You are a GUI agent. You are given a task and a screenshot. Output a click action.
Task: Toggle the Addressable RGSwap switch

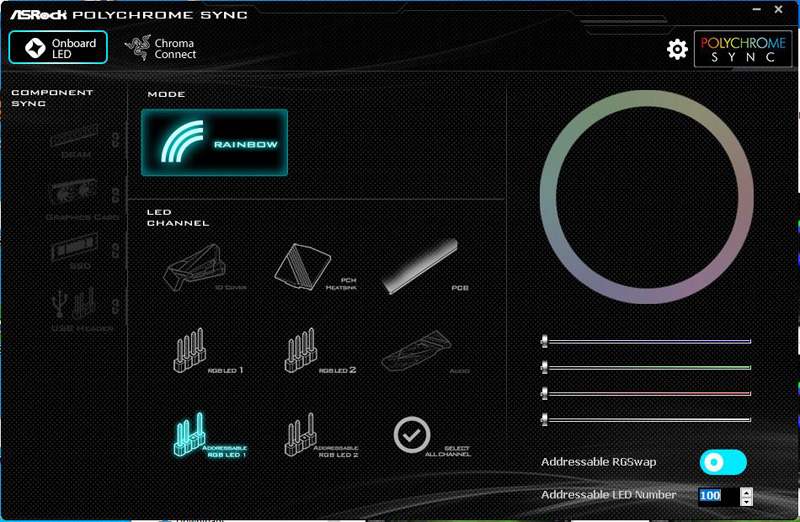(x=723, y=462)
